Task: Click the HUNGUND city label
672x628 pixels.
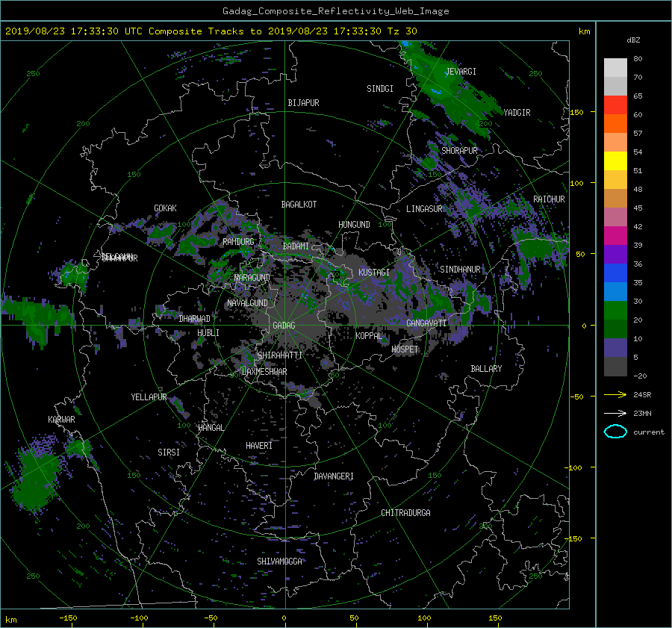Action: 354,225
